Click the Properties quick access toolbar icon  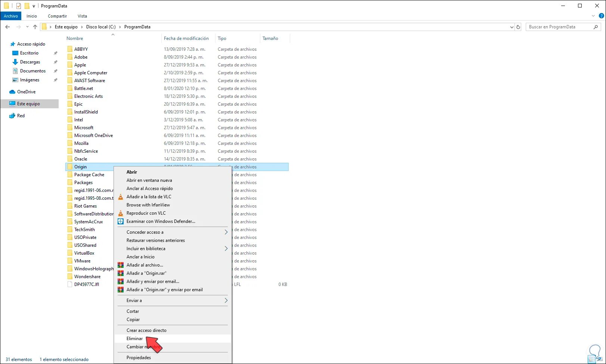[19, 6]
